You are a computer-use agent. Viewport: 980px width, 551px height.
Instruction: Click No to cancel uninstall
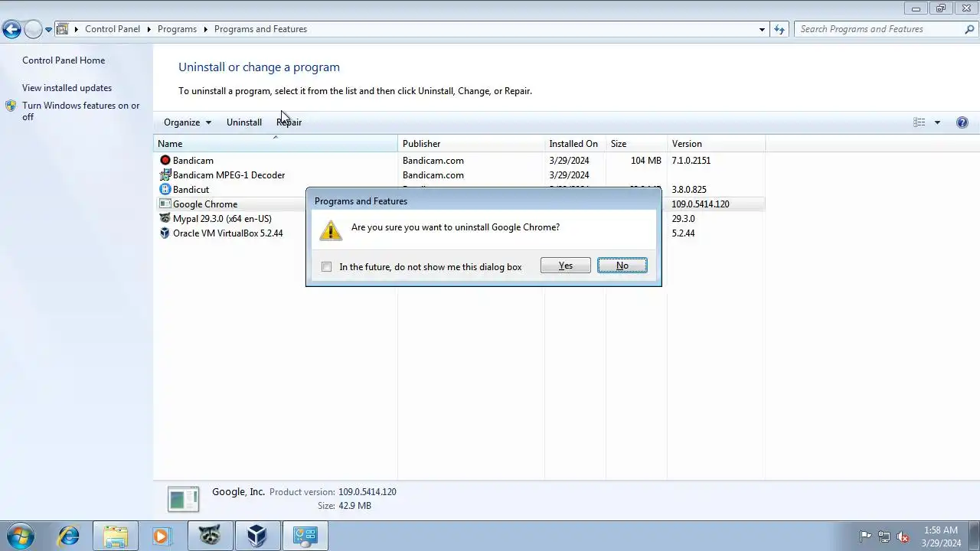point(622,266)
